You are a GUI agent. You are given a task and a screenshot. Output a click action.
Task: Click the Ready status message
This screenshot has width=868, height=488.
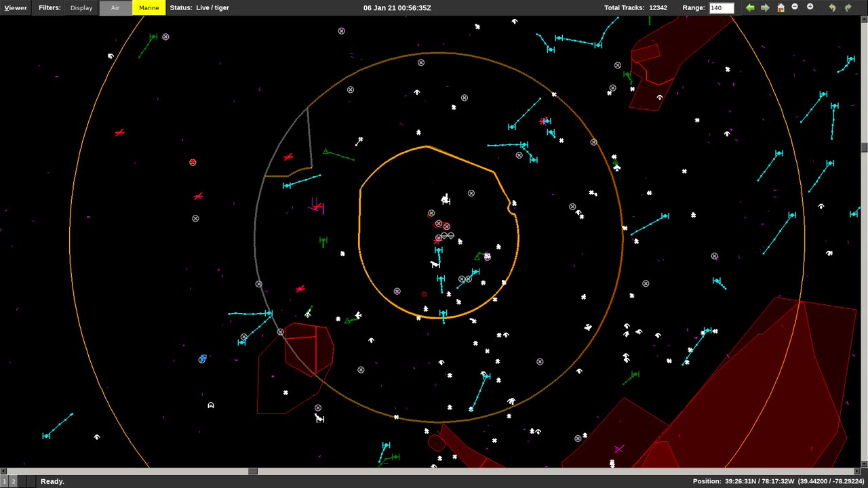52,481
